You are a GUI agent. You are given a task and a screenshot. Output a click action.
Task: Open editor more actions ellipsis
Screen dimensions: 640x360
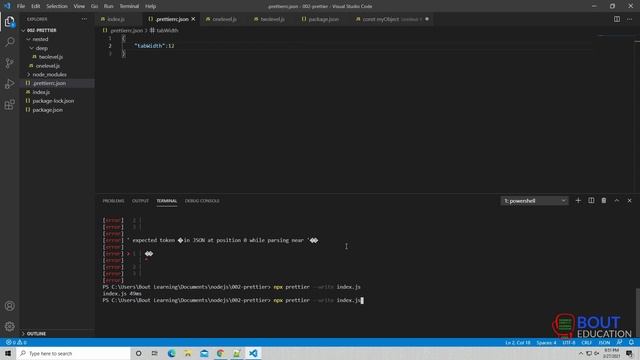[629, 19]
